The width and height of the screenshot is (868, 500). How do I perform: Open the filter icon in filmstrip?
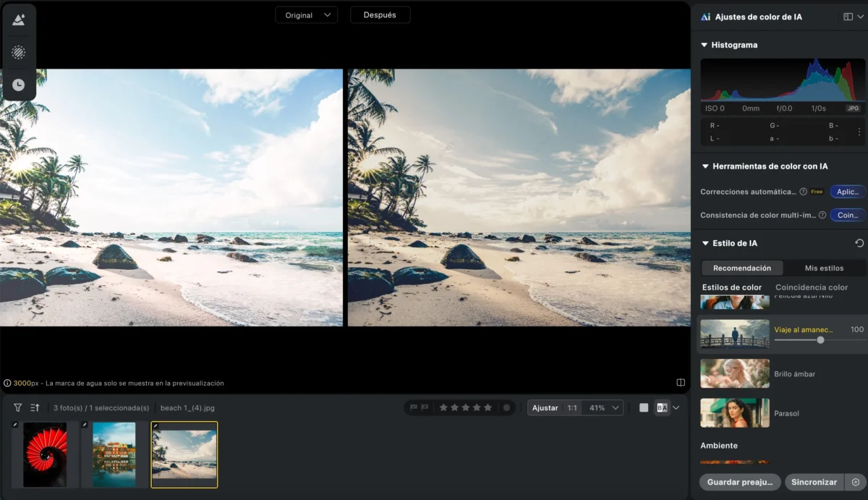(17, 407)
